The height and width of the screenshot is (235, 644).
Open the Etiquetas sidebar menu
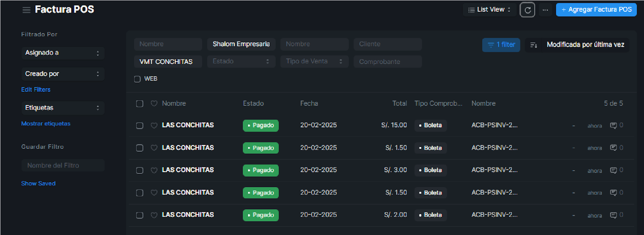pyautogui.click(x=62, y=108)
